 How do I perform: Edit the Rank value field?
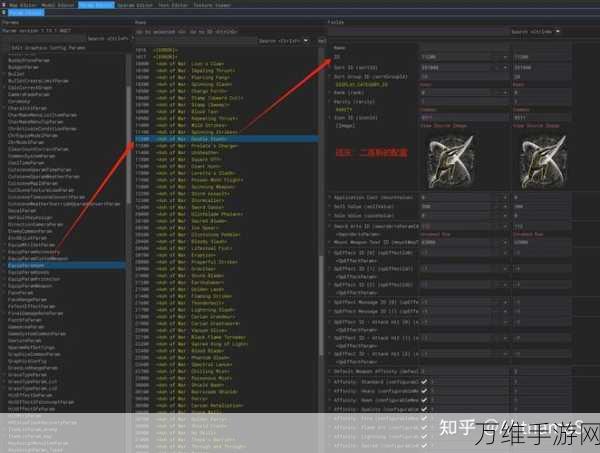coord(455,93)
